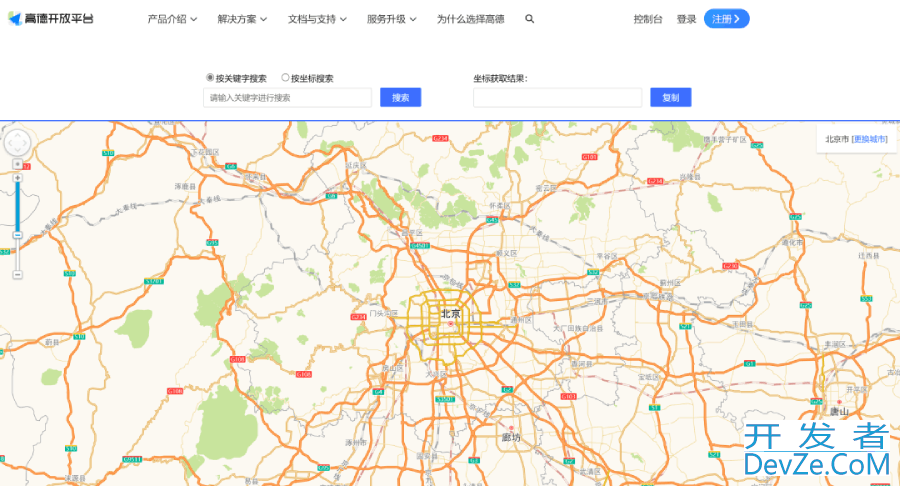Click the 香河县 map label

click(x=581, y=364)
